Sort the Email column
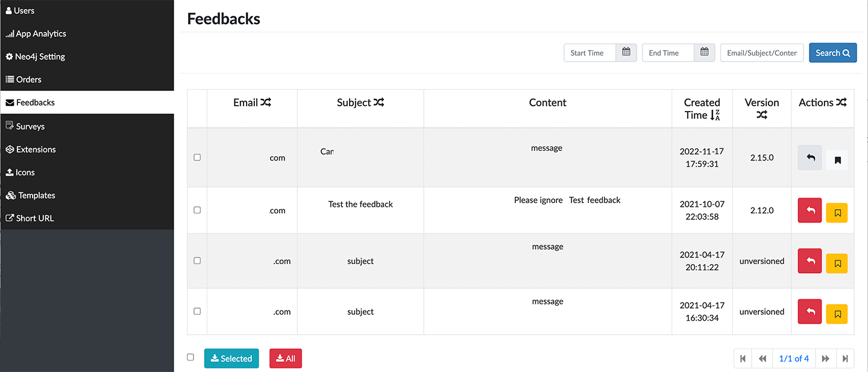The width and height of the screenshot is (868, 372). [268, 102]
